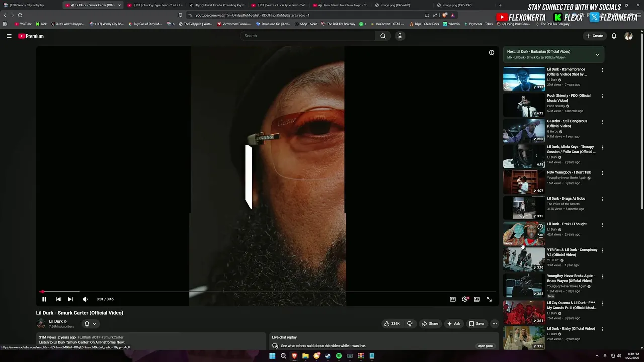The height and width of the screenshot is (362, 644).
Task: Click the Open panel chat button
Action: pos(486,346)
